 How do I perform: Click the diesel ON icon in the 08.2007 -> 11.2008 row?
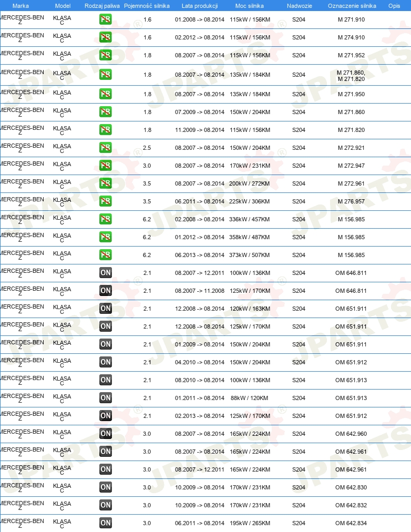tap(106, 290)
